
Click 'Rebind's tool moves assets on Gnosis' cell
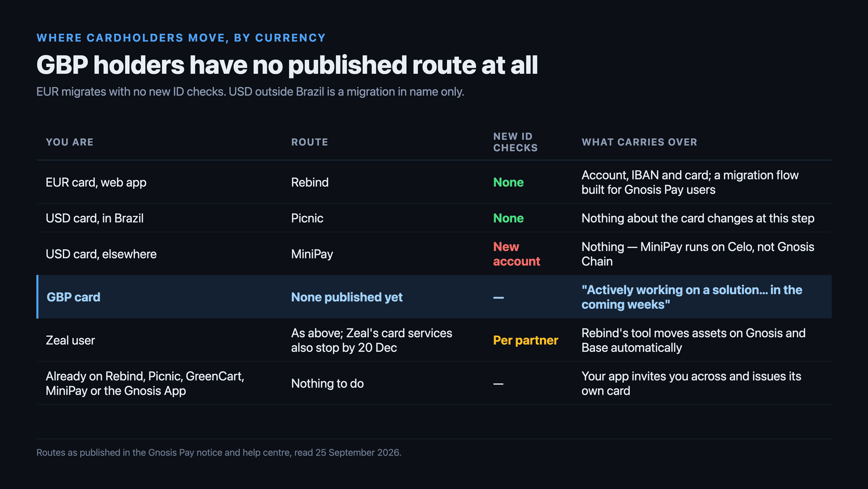694,340
